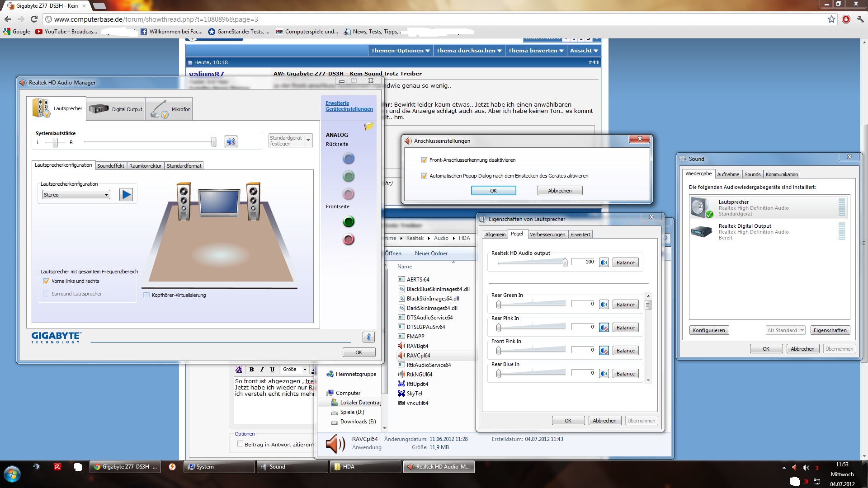Screen dimensions: 868x488
Task: Open the Verbesserungen tab in speaker properties
Action: (x=547, y=235)
